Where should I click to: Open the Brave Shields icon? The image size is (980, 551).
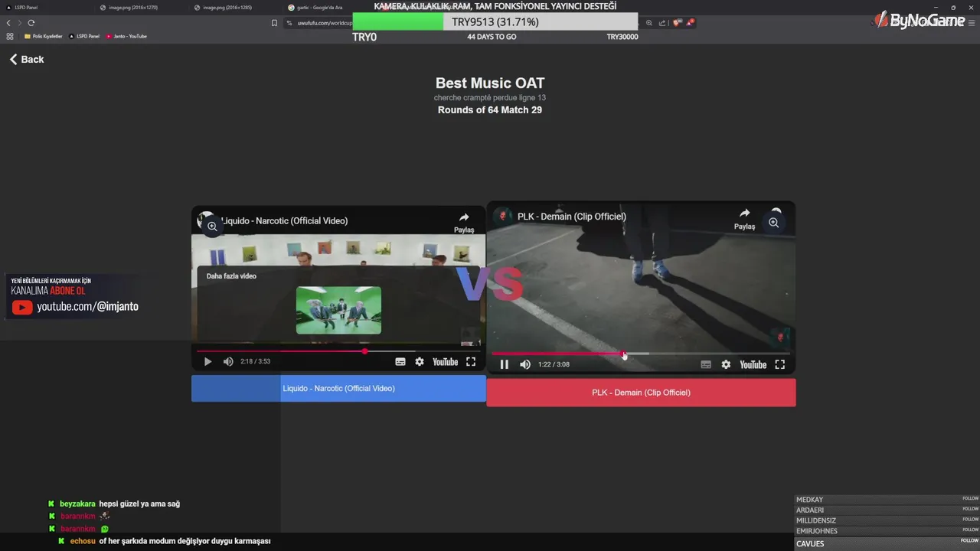(x=677, y=23)
